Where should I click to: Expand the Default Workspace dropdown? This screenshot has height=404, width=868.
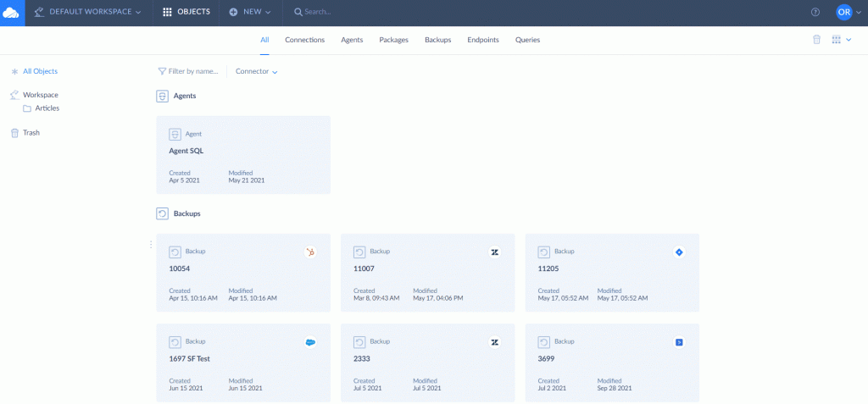point(88,13)
